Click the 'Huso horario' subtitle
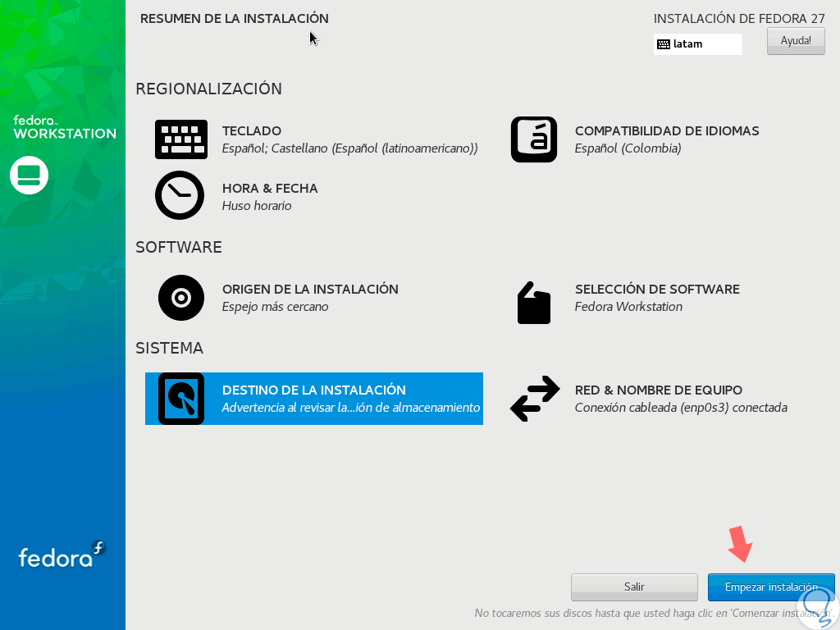840x630 pixels. (257, 206)
